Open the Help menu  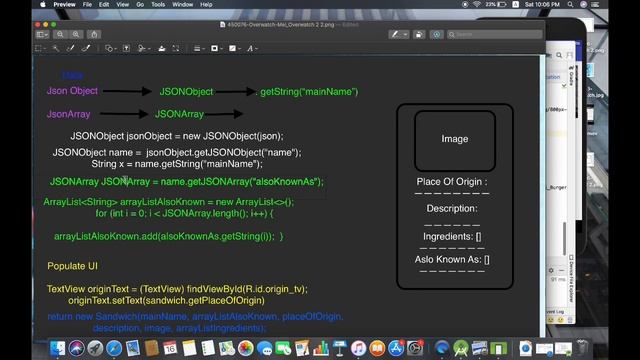[206, 4]
